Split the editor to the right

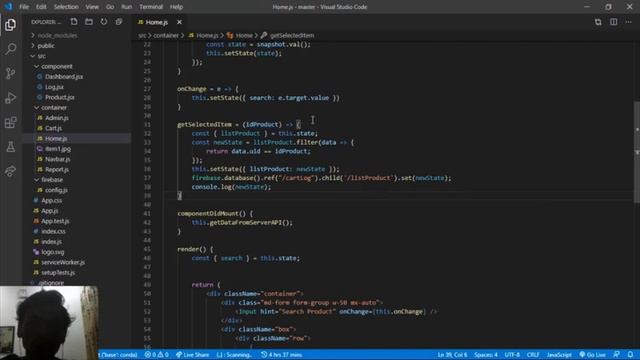[613, 22]
